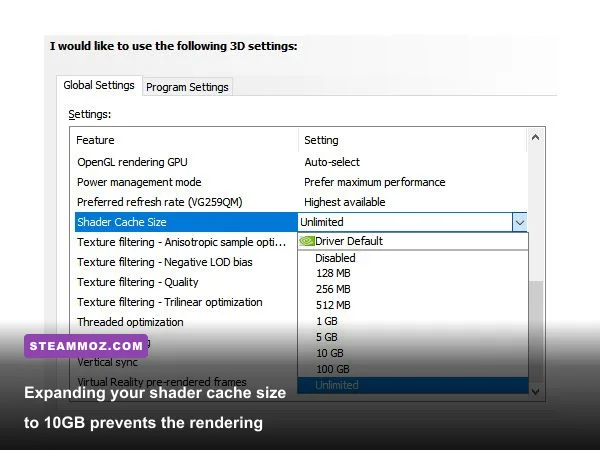Choose the 5 GB cache option
600x450 pixels.
click(413, 338)
